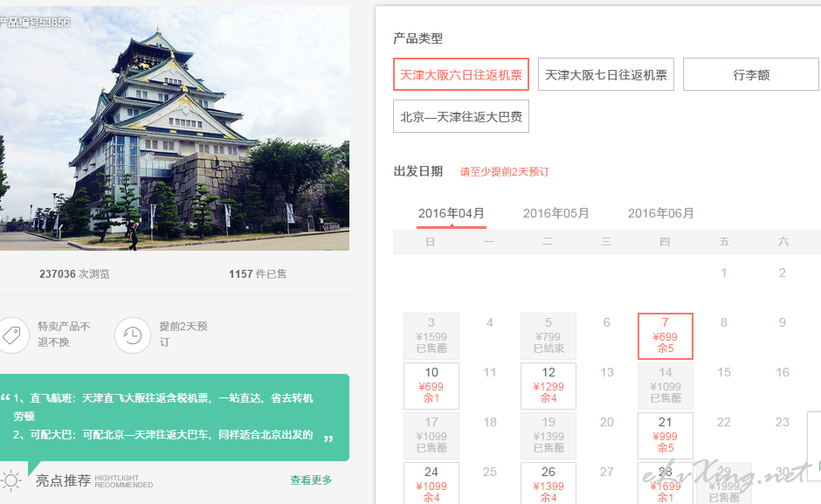Click sold-out April 14 cell ¥1099
Screen dimensions: 821x504
pyautogui.click(x=665, y=385)
